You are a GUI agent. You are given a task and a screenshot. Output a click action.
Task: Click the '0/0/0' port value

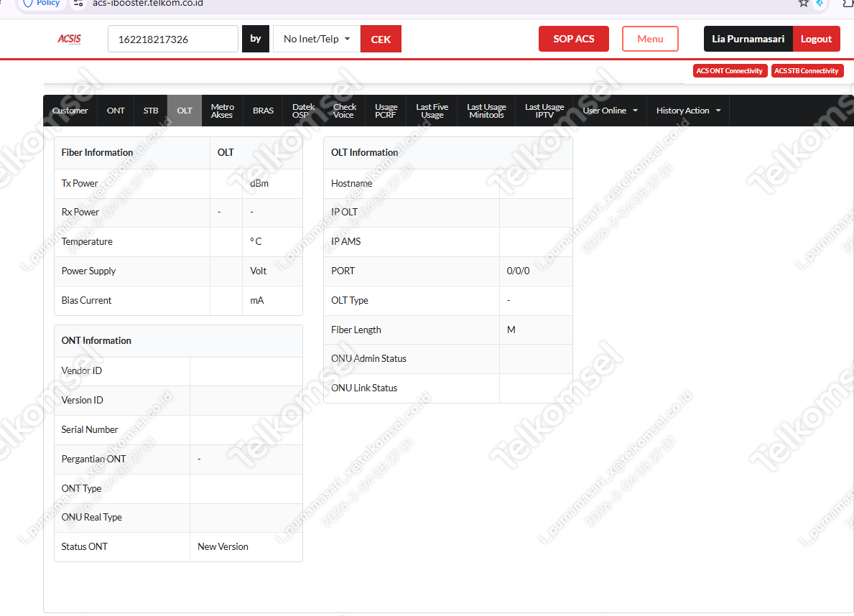(518, 271)
